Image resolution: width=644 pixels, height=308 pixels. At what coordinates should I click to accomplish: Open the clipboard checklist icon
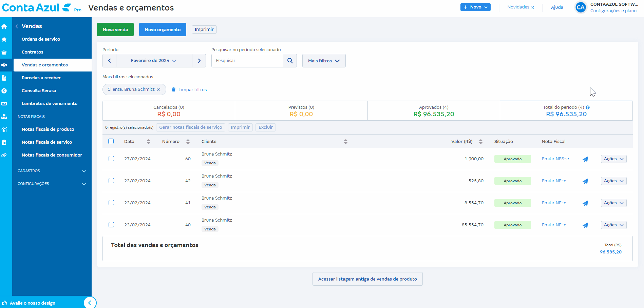4,142
